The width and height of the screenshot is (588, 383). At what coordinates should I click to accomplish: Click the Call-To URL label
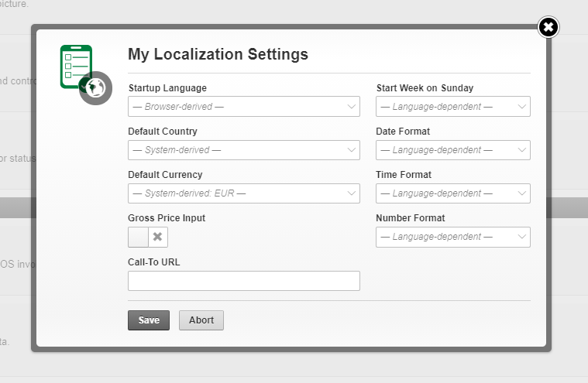153,262
